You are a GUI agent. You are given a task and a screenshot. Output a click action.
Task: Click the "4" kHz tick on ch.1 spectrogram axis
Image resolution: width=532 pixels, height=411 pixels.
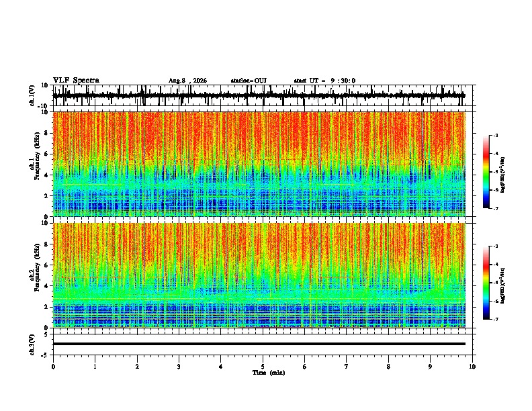(x=46, y=175)
